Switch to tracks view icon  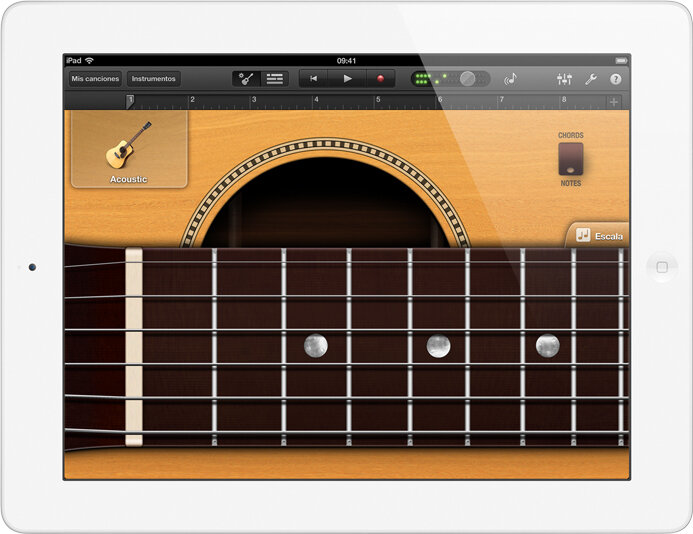coord(274,79)
